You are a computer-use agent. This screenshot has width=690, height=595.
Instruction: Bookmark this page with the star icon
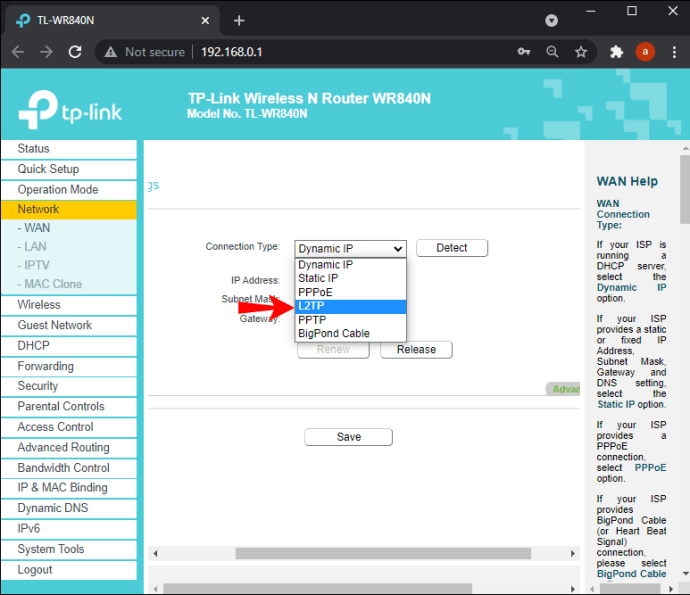coord(581,52)
